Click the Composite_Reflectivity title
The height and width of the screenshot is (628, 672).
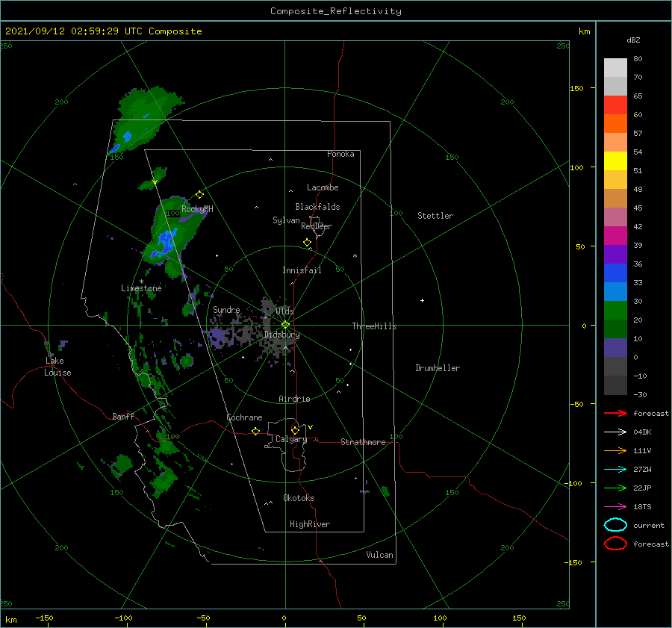point(335,11)
